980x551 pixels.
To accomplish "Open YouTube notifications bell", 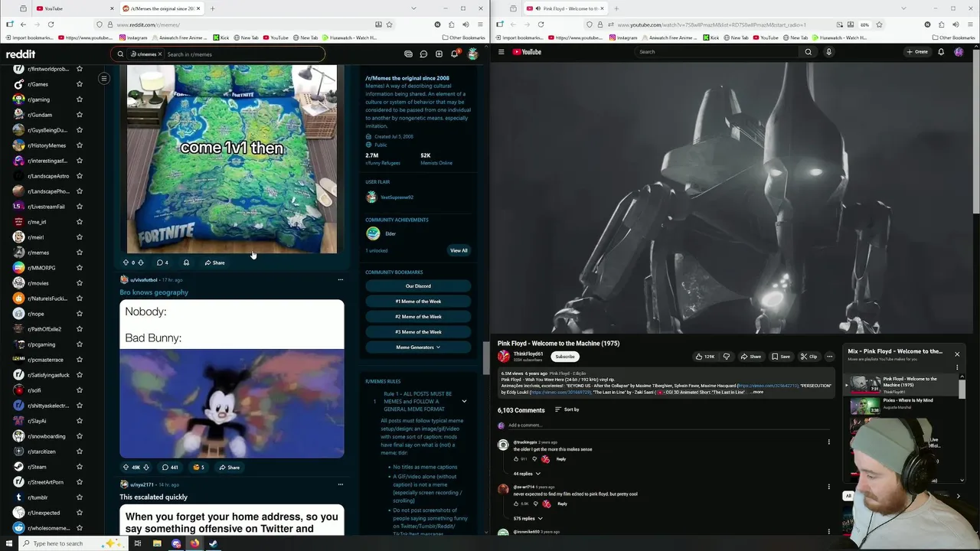I will click(941, 52).
